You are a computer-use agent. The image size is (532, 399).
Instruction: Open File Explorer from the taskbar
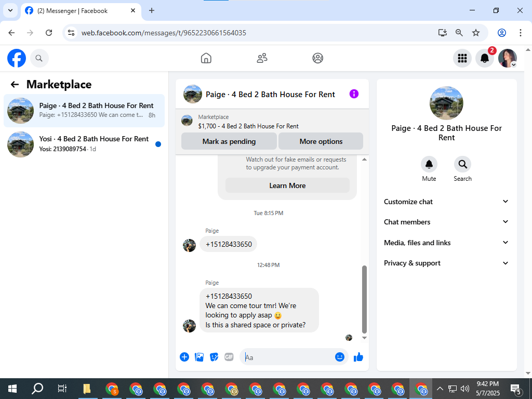[87, 389]
